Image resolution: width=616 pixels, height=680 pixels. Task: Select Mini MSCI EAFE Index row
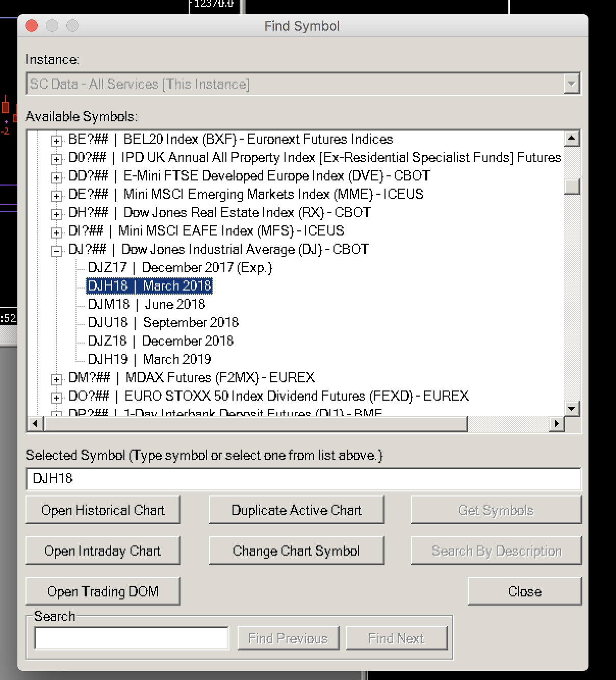[206, 231]
